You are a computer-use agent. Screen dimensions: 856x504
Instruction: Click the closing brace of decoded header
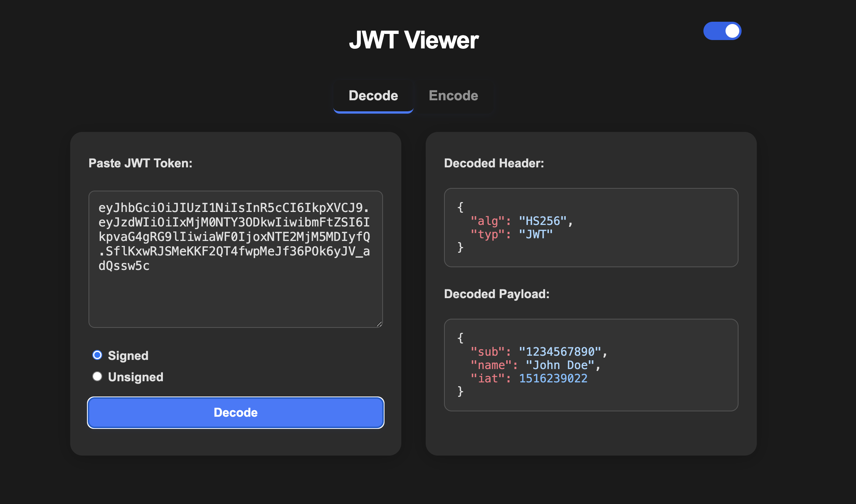pyautogui.click(x=460, y=247)
